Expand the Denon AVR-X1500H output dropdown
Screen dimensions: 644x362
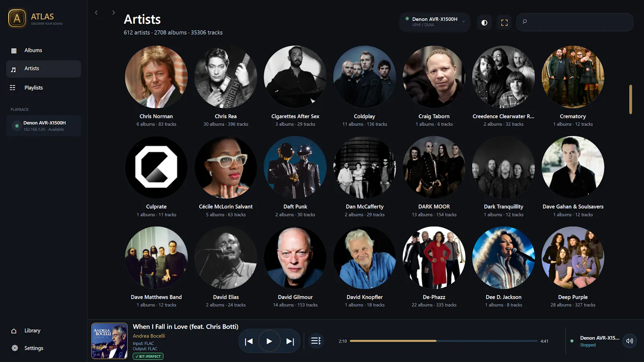click(435, 22)
